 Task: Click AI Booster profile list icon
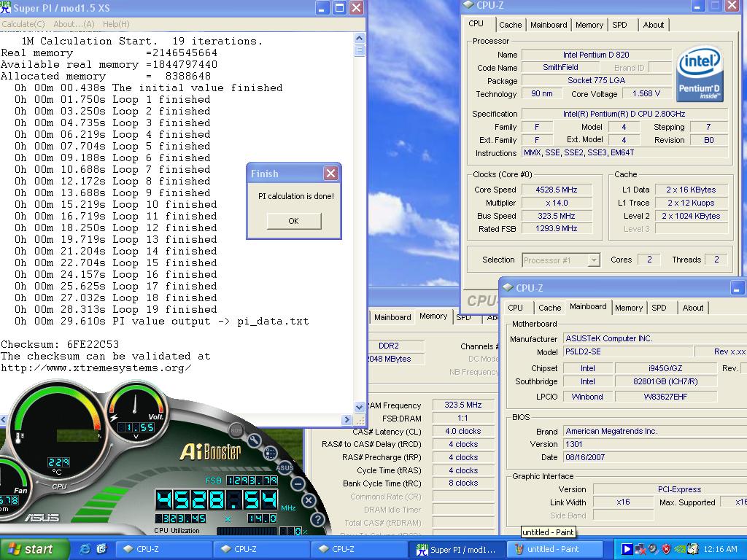click(x=270, y=454)
